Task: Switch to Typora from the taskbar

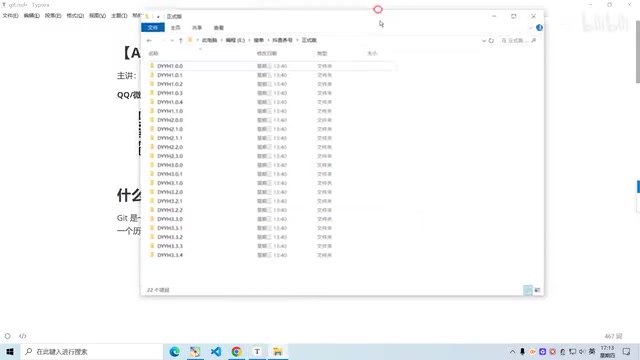Action: point(257,351)
